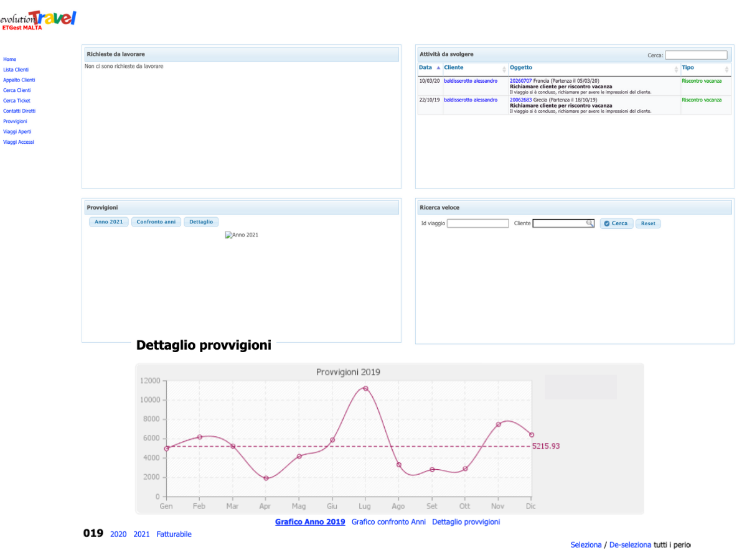Click the Lug data point on the chart
The image size is (747, 560).
tap(365, 388)
